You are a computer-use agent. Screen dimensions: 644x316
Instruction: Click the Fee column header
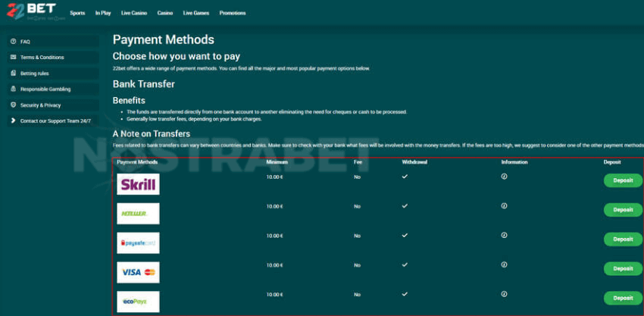(x=358, y=162)
